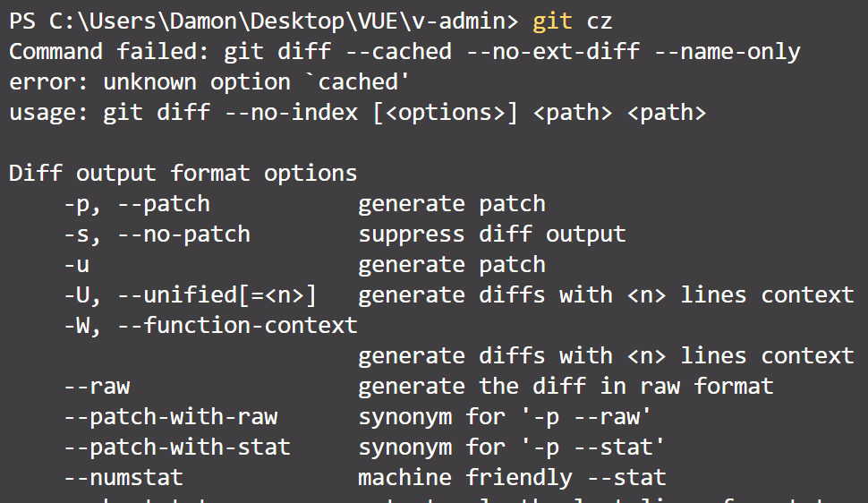Click the '-p, --patch' option
Image resolution: width=868 pixels, height=503 pixels.
click(136, 204)
